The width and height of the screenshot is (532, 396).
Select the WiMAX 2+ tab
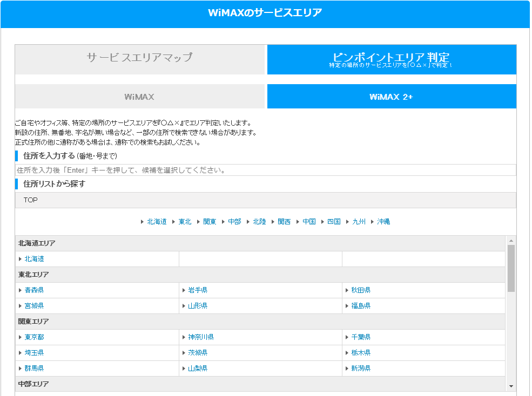[x=392, y=97]
